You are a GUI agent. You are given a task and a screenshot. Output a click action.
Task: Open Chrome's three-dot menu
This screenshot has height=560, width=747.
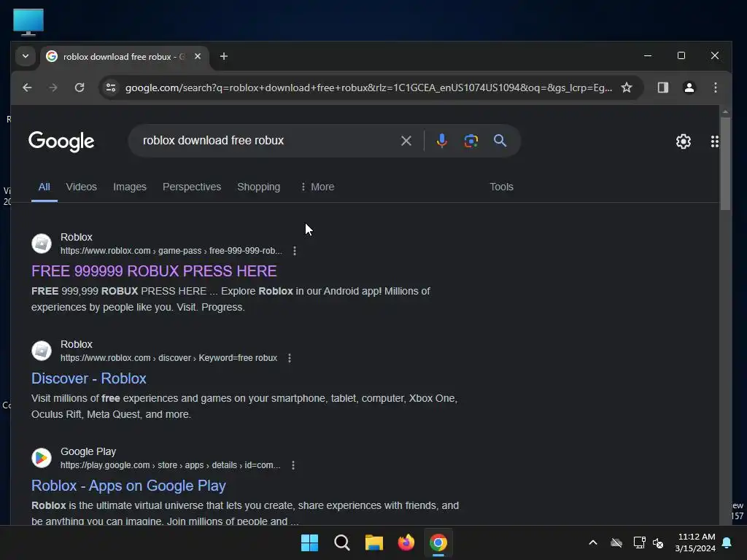click(x=715, y=87)
